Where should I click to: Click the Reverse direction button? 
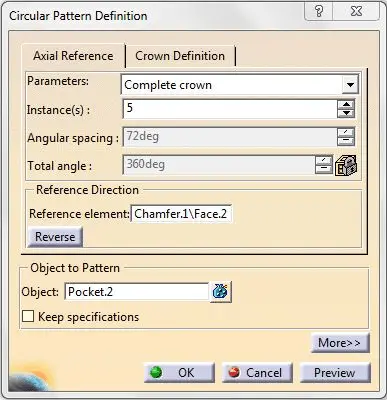pos(55,237)
